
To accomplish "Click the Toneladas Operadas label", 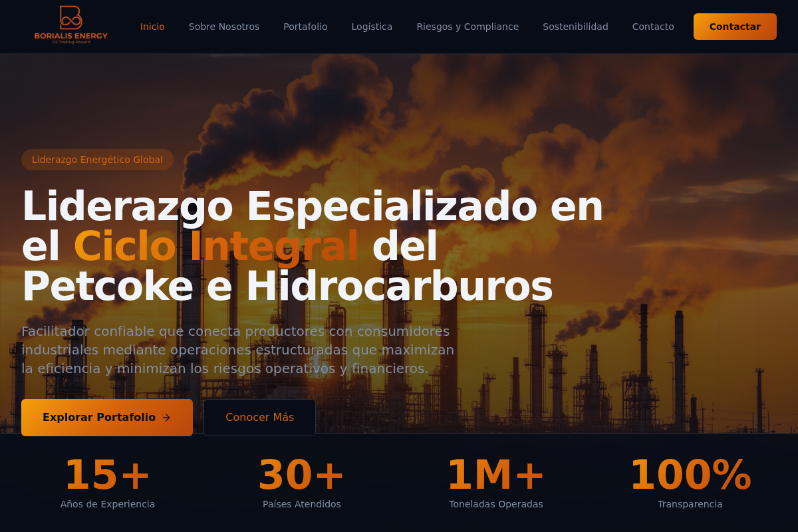I will pos(495,504).
